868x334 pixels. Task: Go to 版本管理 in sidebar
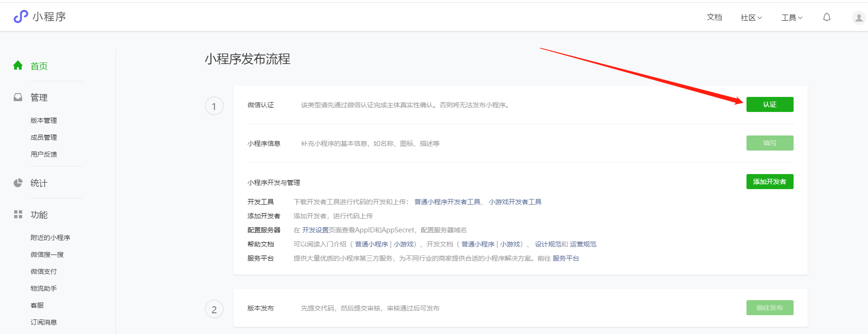coord(44,120)
